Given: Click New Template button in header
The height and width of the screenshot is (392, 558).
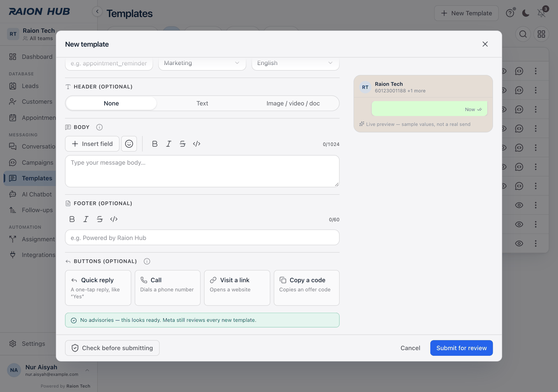Looking at the screenshot, I should (466, 13).
